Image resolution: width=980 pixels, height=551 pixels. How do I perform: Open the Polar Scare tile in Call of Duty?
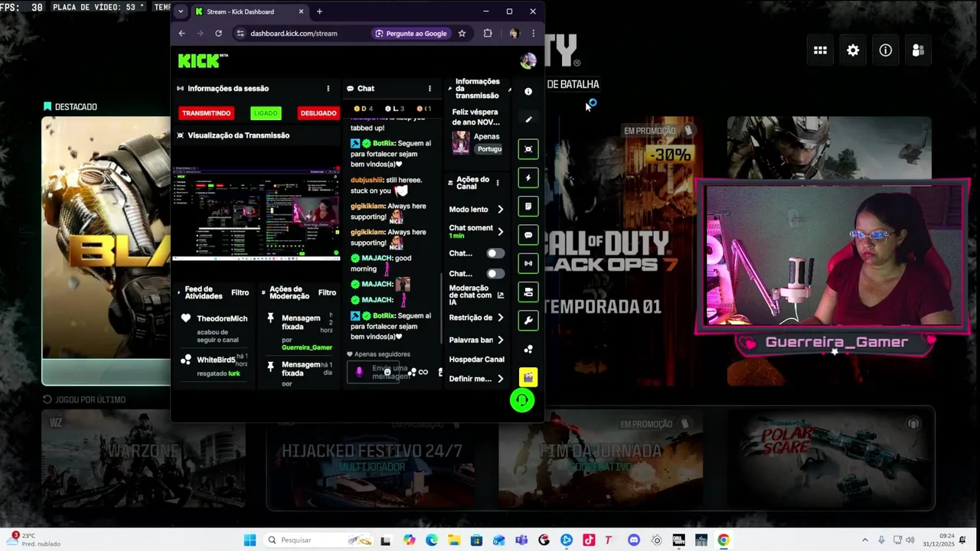click(831, 458)
